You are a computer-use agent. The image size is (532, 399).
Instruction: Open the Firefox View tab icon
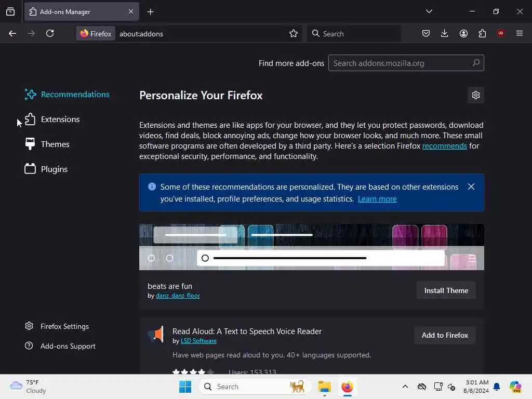click(10, 11)
